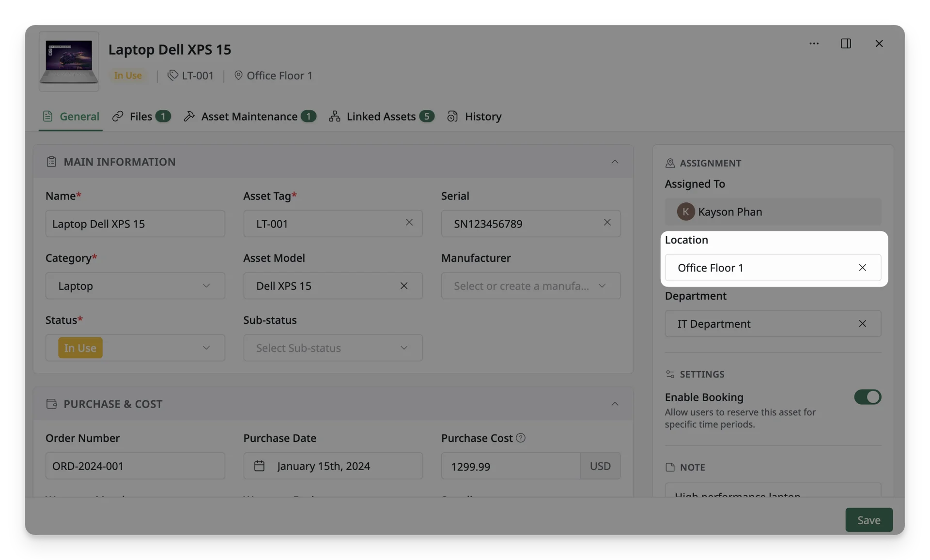Image resolution: width=930 pixels, height=560 pixels.
Task: Clear the Serial number value
Action: (x=607, y=222)
